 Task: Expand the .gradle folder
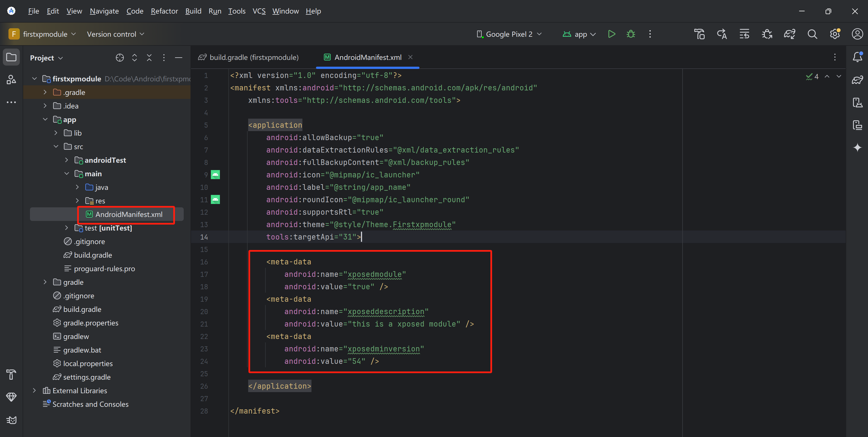(x=45, y=92)
